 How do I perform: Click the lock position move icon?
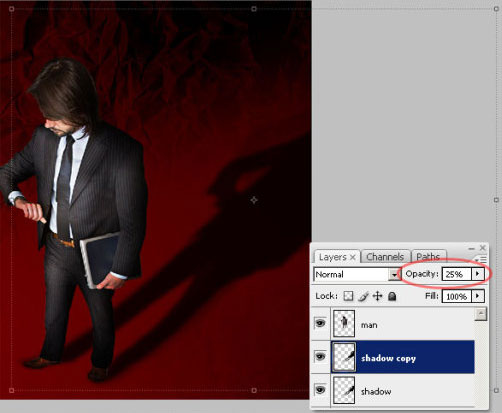[x=377, y=296]
